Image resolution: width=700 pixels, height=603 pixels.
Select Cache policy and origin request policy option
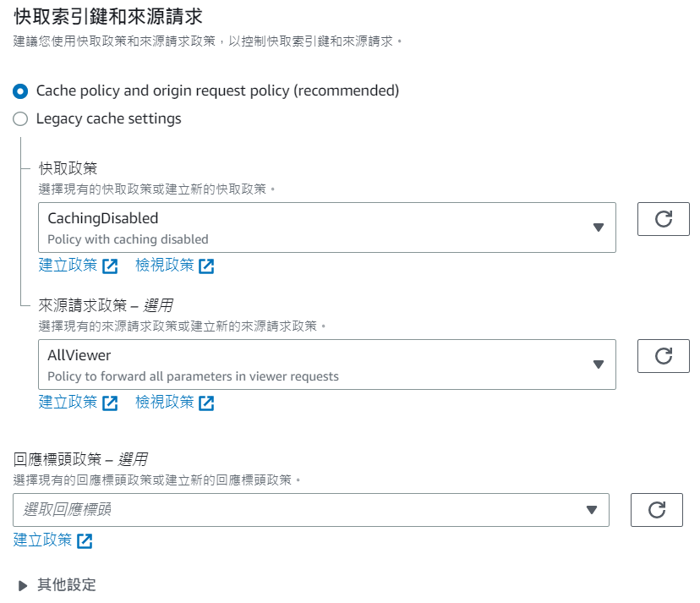coord(20,90)
